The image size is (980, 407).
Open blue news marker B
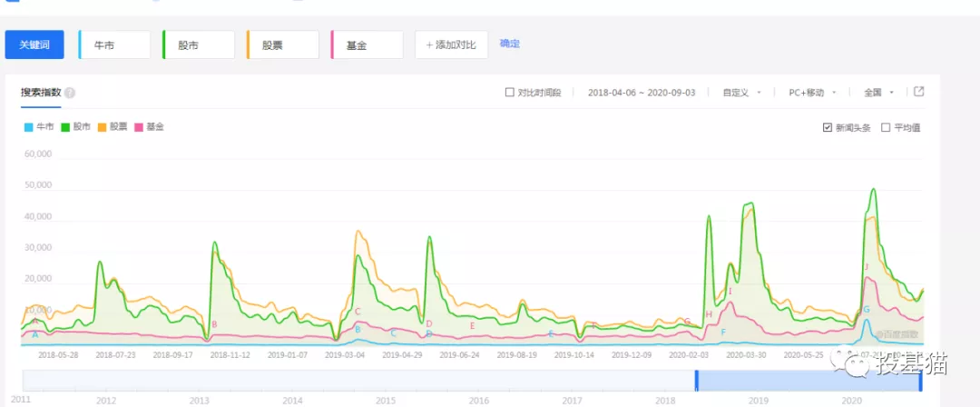pyautogui.click(x=358, y=330)
